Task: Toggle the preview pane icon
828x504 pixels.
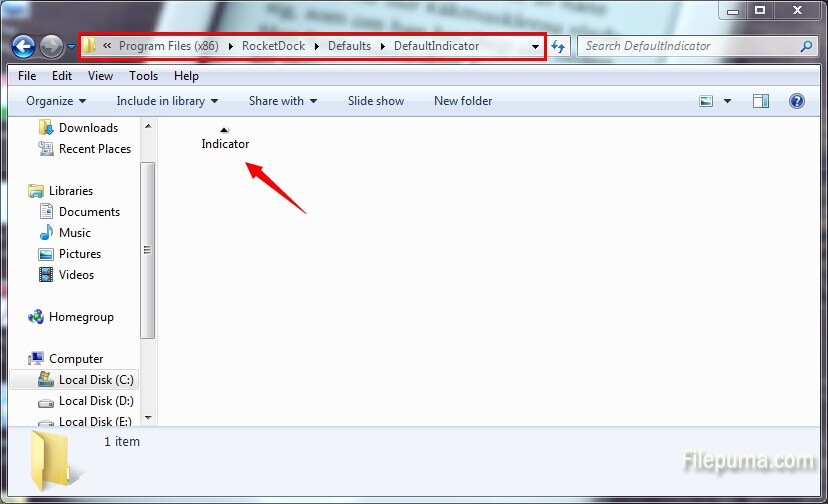Action: tap(761, 101)
